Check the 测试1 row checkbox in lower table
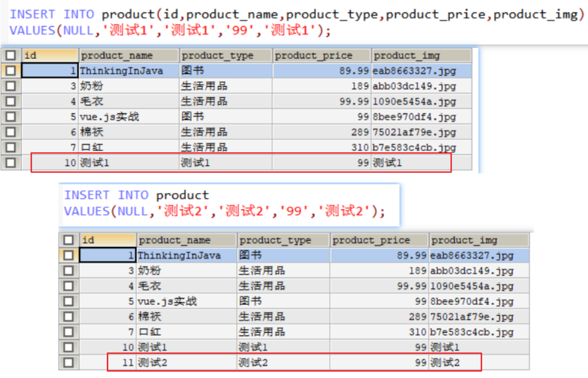The height and width of the screenshot is (378, 588). (68, 347)
